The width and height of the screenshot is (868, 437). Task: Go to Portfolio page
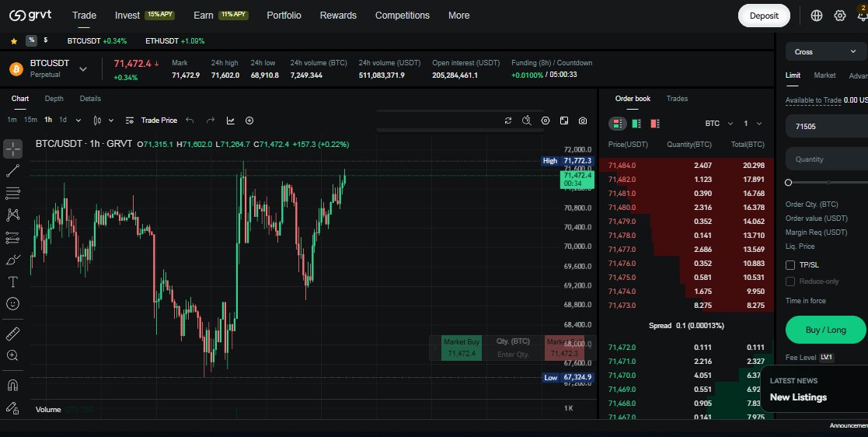[284, 16]
